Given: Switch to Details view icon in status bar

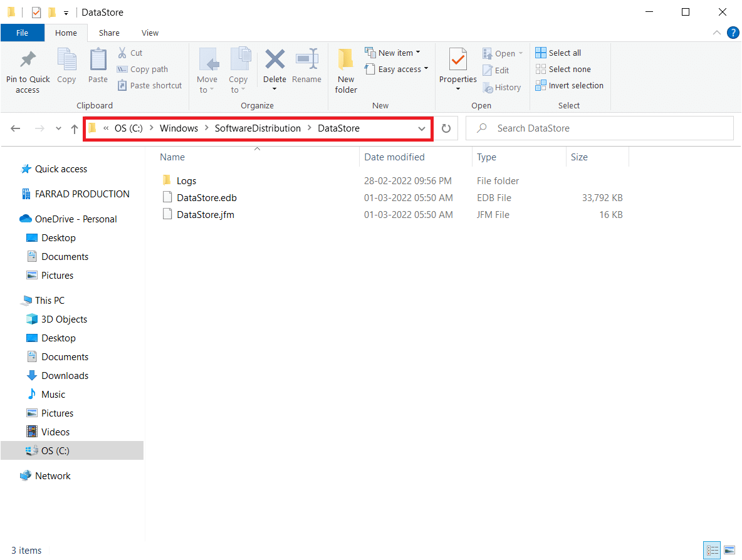Looking at the screenshot, I should [x=712, y=550].
